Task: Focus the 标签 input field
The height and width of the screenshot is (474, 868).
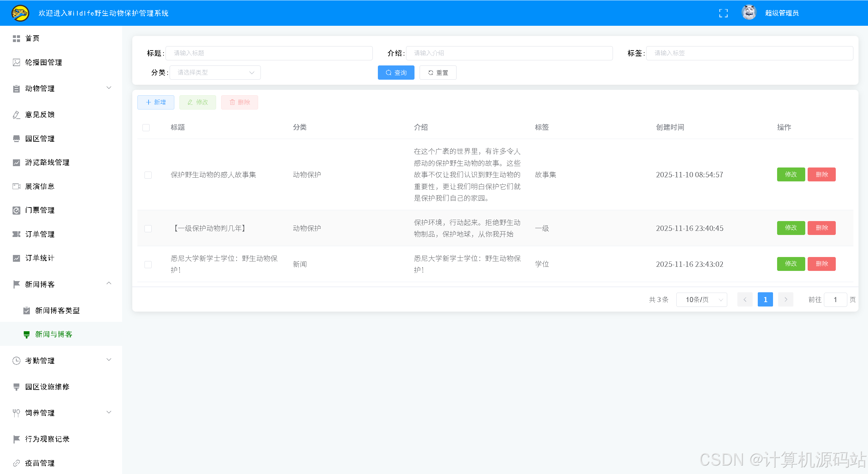Action: (750, 53)
